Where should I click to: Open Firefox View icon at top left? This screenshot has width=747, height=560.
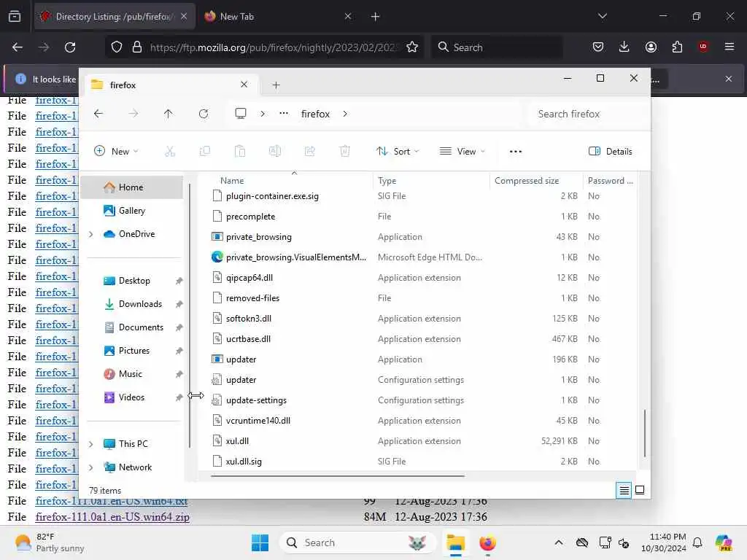click(15, 17)
